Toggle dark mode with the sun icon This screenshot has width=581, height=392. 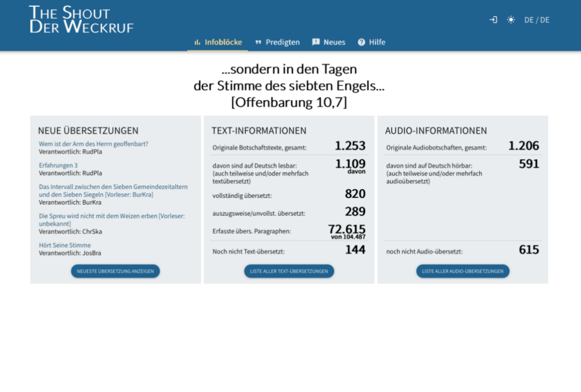pos(511,20)
